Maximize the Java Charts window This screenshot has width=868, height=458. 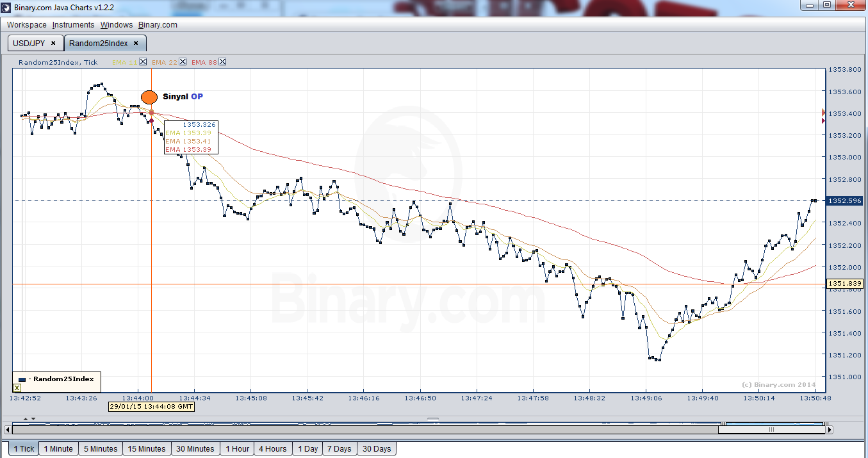pyautogui.click(x=827, y=5)
